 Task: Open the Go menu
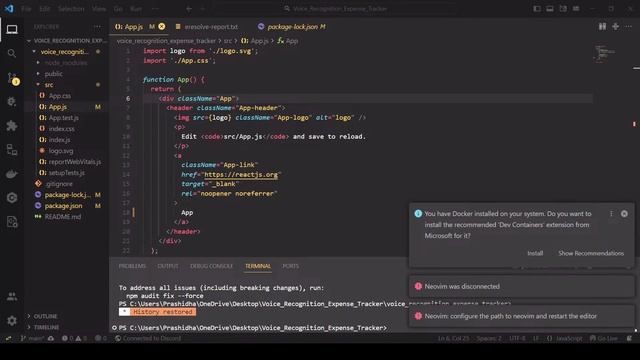click(118, 9)
